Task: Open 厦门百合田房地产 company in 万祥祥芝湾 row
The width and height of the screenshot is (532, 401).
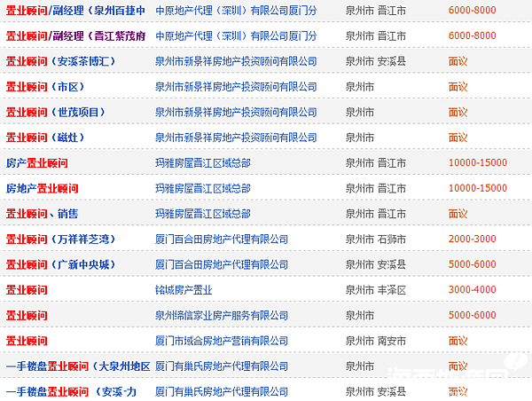Action: pyautogui.click(x=222, y=240)
